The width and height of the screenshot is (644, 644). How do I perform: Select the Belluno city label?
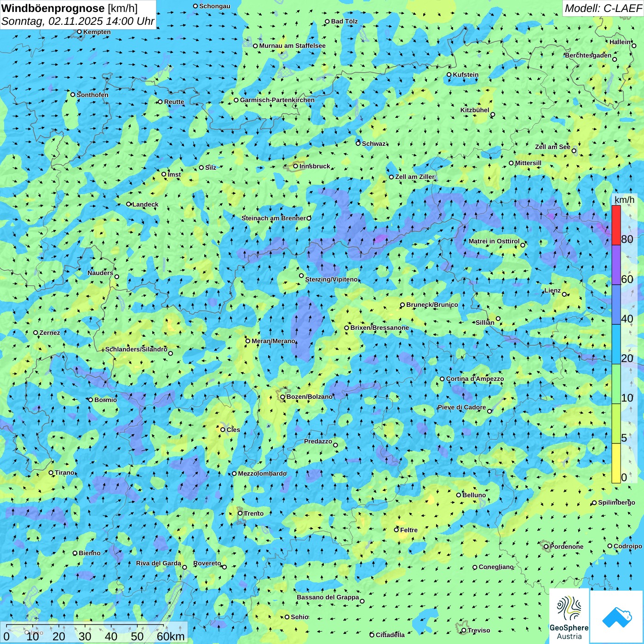[474, 495]
